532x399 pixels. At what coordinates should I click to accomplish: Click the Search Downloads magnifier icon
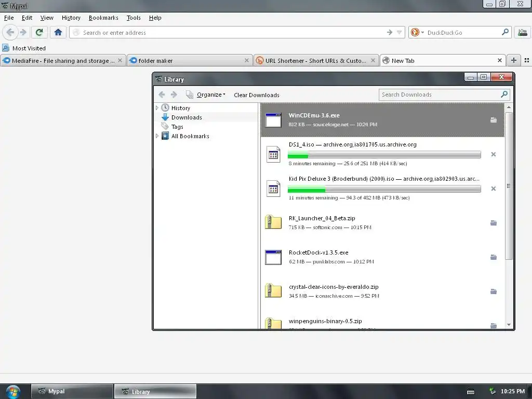point(504,95)
